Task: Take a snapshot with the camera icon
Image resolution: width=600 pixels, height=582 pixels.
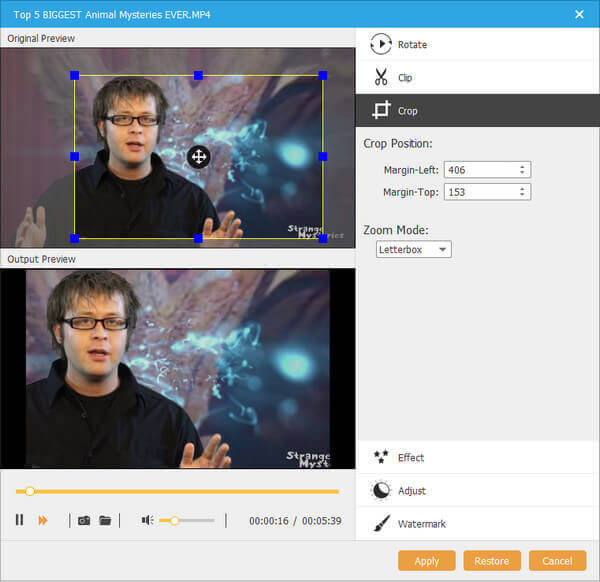Action: [x=84, y=520]
